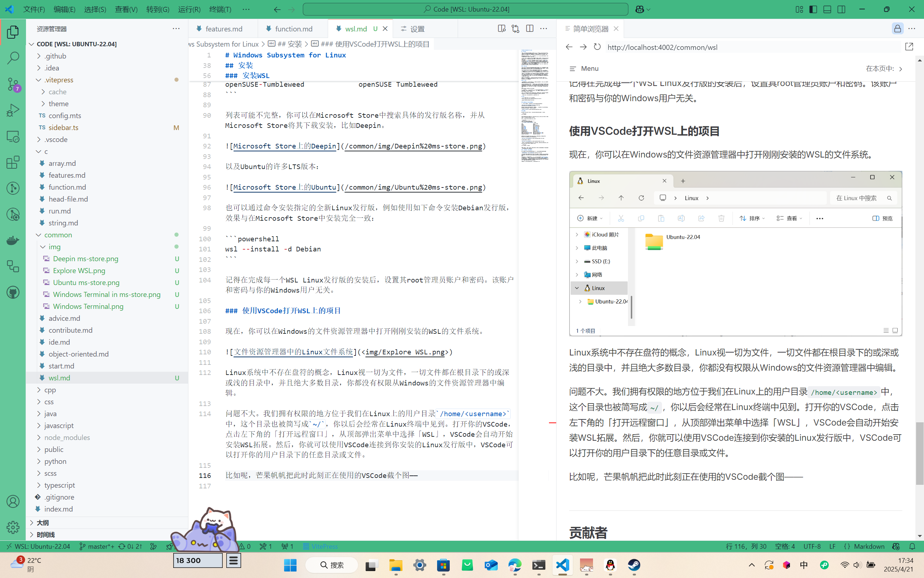The height and width of the screenshot is (578, 924).
Task: Click the open changes icon in editor toolbar
Action: pos(515,29)
